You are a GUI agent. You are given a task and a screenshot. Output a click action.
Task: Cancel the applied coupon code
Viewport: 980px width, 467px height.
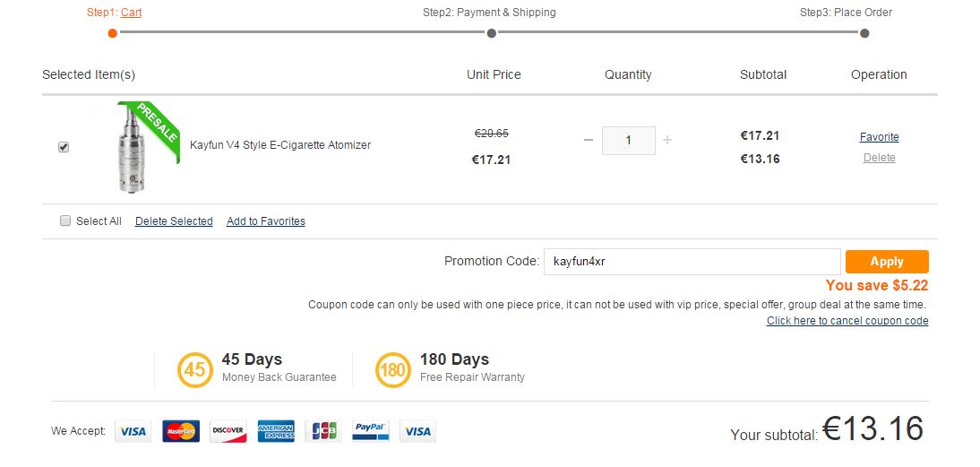tap(847, 321)
